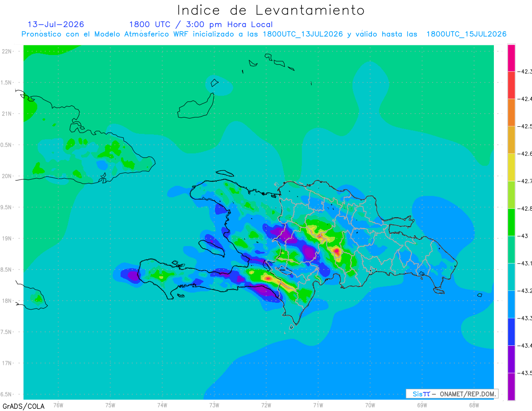The image size is (532, 411).
Task: Select the 74W longitude label
Action: pos(162,404)
